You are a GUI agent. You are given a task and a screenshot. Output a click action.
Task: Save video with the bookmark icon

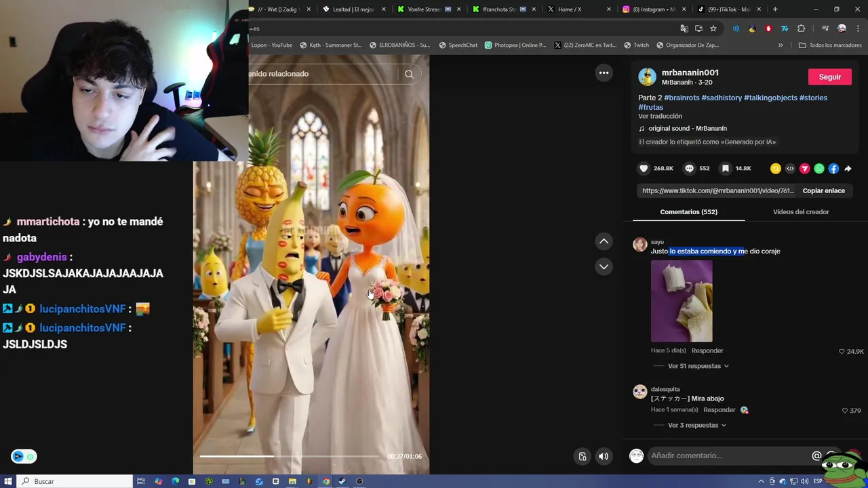(x=725, y=169)
